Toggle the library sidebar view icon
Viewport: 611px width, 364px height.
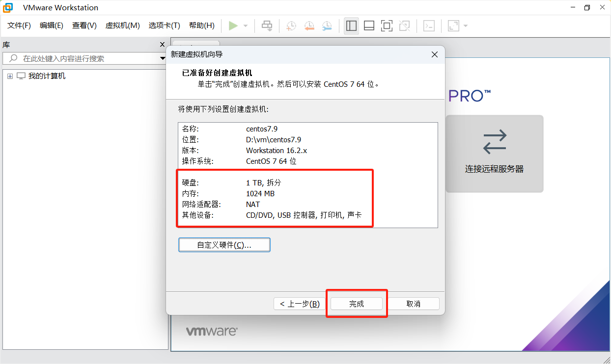351,26
